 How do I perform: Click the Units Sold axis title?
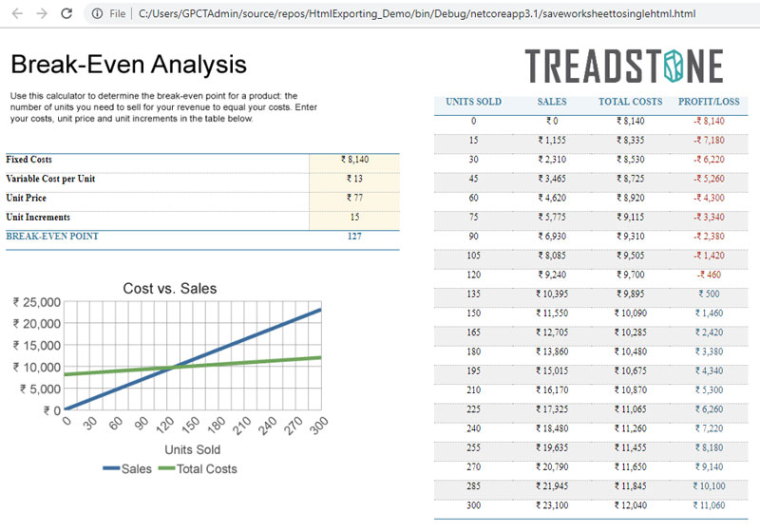193,449
